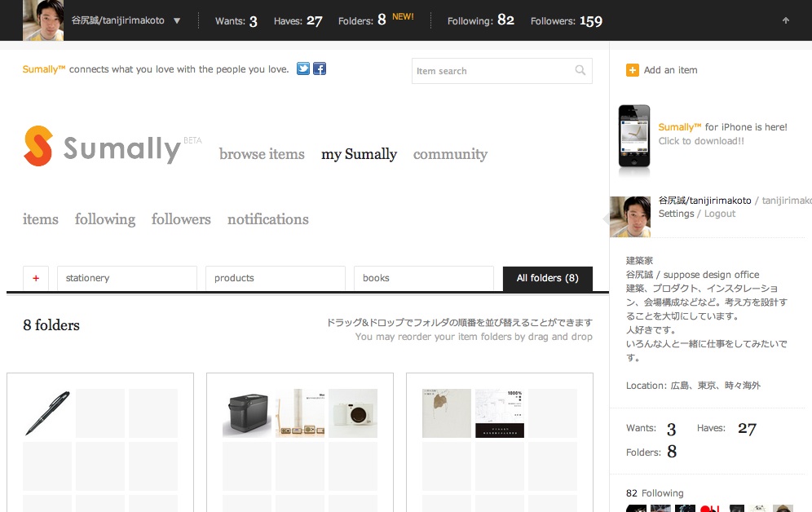Click the Add an item link
The width and height of the screenshot is (812, 512).
pyautogui.click(x=670, y=70)
